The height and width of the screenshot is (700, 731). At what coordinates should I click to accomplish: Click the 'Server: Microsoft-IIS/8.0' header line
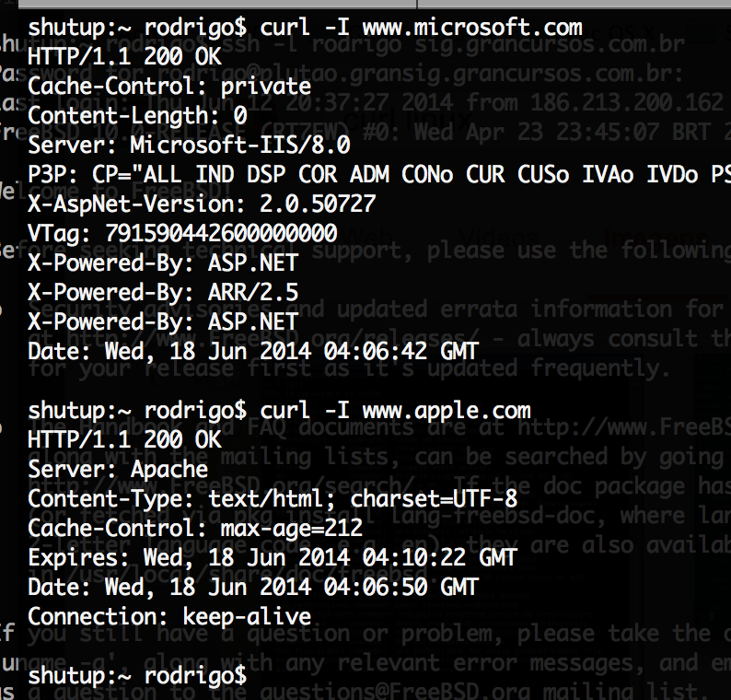[189, 145]
